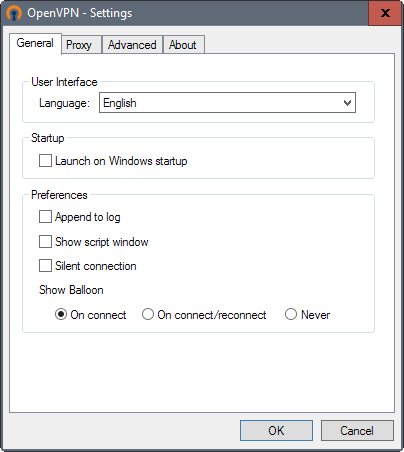
Task: Discard changes with the Cancel button
Action: pyautogui.click(x=357, y=430)
